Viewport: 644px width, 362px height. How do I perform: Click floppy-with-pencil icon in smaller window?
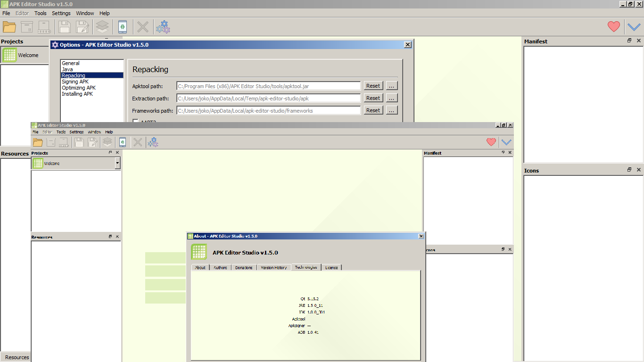(93, 142)
